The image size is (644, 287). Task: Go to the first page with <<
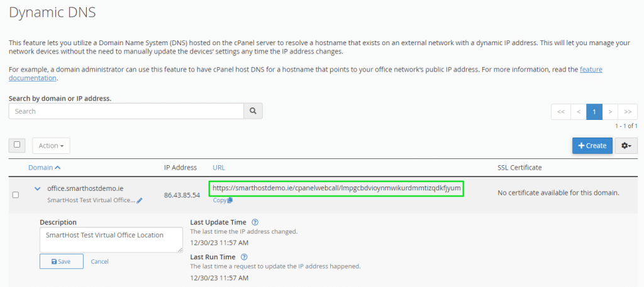[x=561, y=112]
